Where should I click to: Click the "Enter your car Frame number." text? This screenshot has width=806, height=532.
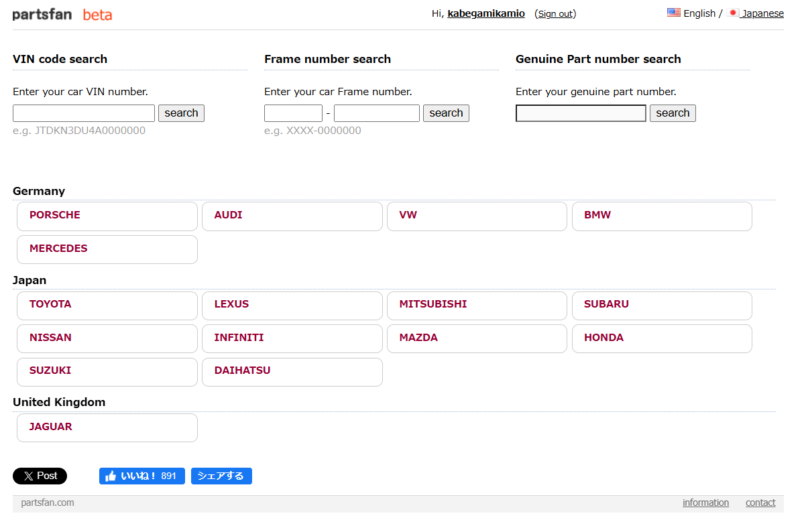click(338, 92)
